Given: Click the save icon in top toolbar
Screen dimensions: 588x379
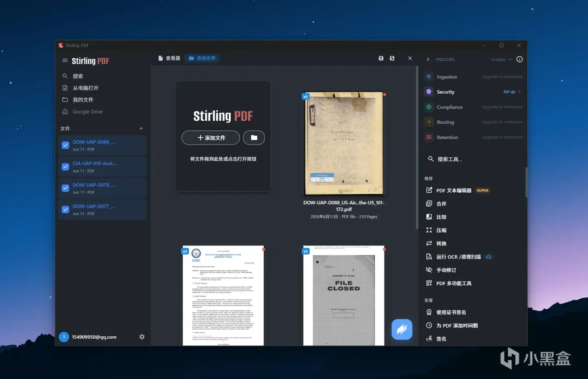Looking at the screenshot, I should pyautogui.click(x=381, y=58).
